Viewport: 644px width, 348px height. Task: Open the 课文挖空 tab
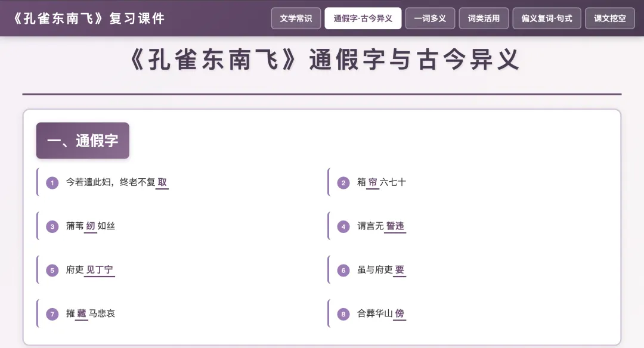pyautogui.click(x=610, y=18)
